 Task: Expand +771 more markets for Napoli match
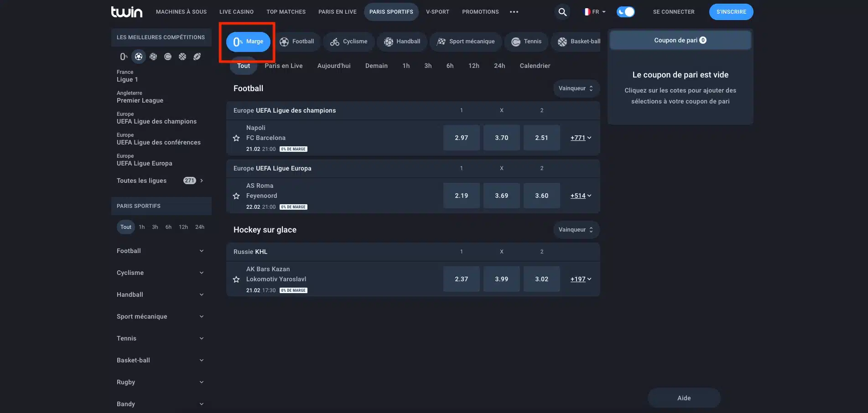pos(581,138)
